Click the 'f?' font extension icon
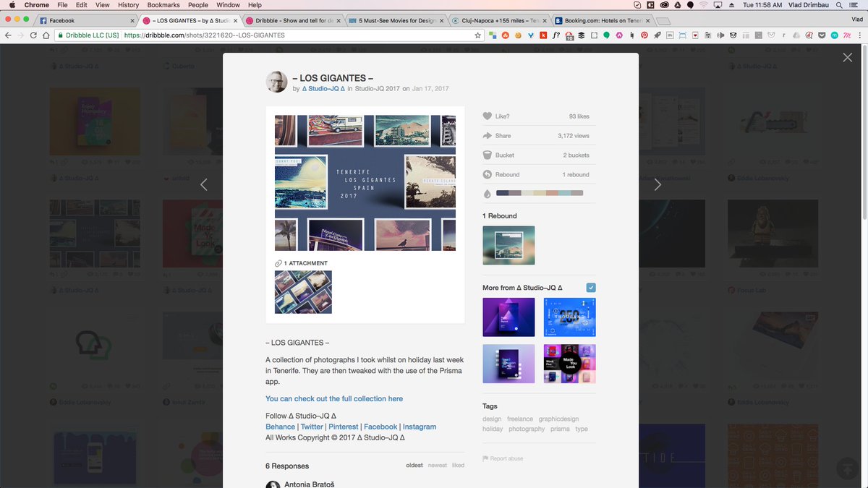This screenshot has width=868, height=488. tap(556, 35)
